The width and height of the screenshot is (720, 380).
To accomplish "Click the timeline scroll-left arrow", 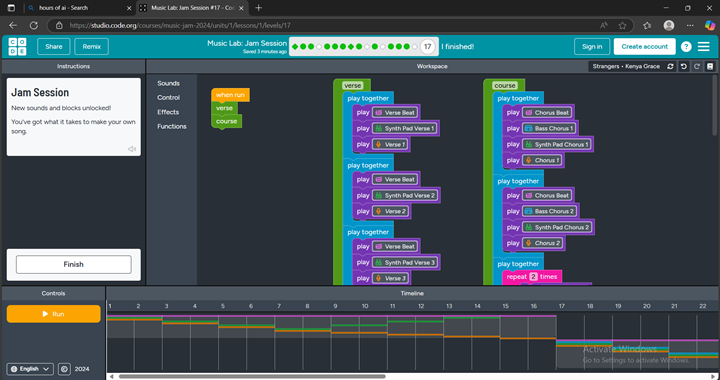I will pos(111,376).
